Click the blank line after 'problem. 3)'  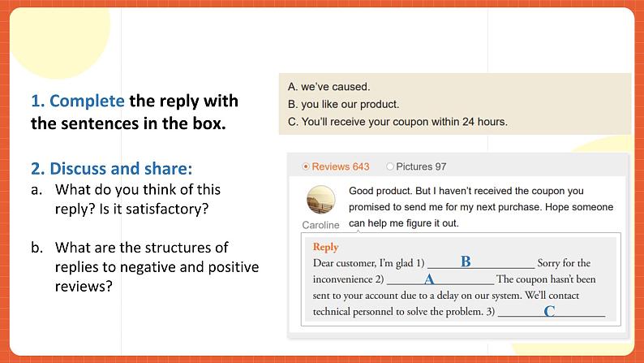552,313
